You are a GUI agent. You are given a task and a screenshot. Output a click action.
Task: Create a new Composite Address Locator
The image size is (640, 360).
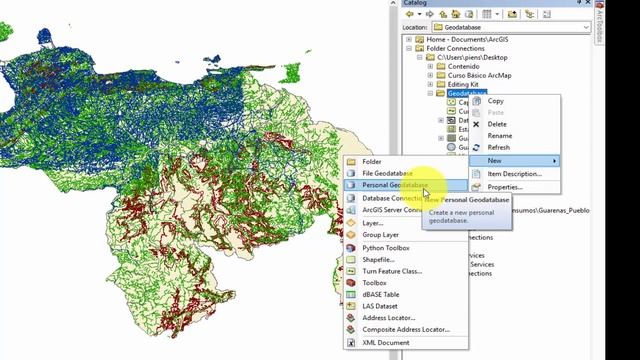[x=406, y=329]
